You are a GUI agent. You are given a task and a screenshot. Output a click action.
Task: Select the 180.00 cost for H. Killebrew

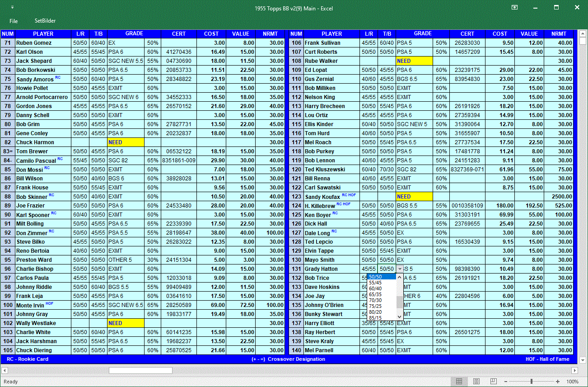pyautogui.click(x=500, y=206)
